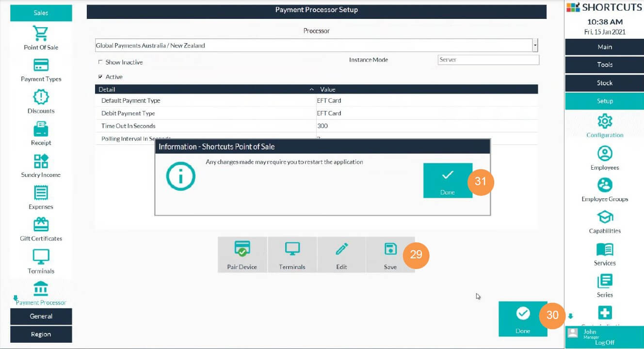Open the Employees icon

tap(605, 153)
